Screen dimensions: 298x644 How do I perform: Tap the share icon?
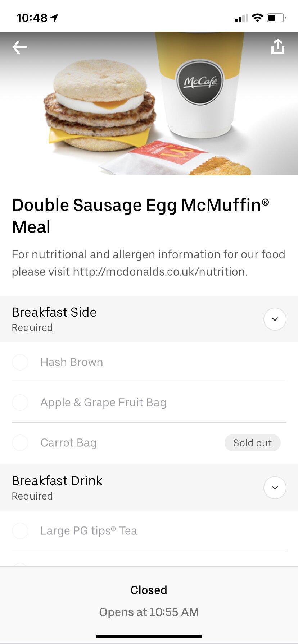click(277, 47)
